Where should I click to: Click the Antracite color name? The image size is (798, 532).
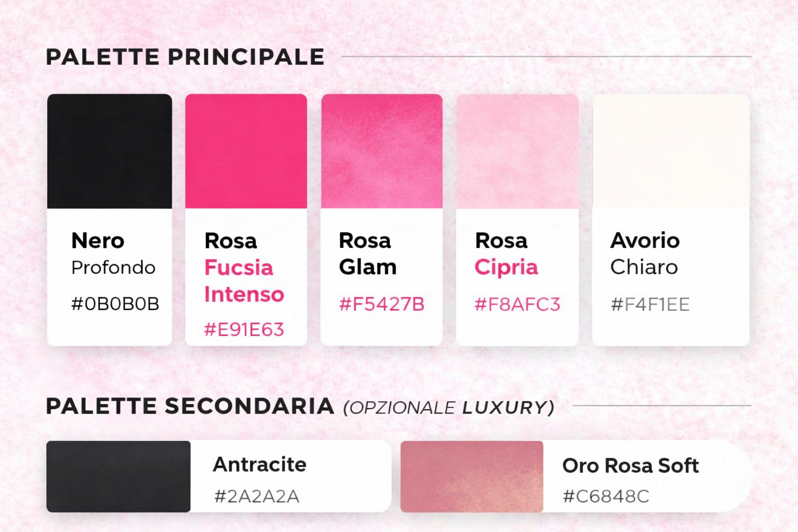coord(259,464)
